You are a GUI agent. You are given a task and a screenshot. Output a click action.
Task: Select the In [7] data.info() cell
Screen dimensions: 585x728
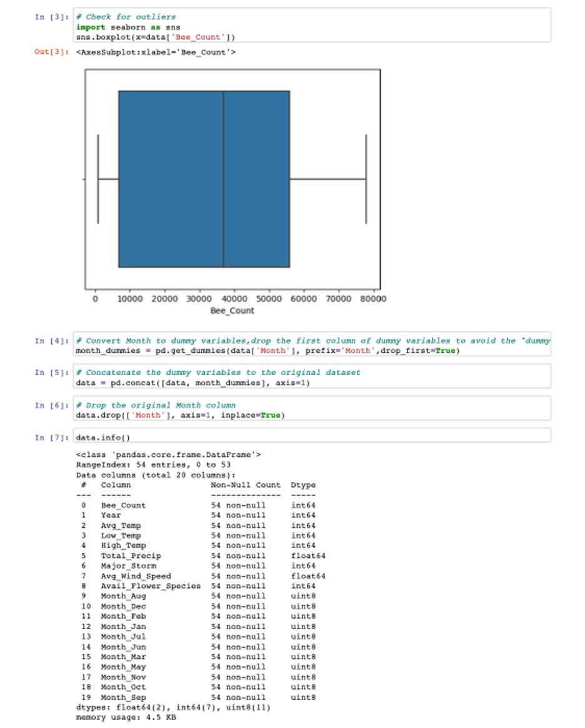[312, 436]
